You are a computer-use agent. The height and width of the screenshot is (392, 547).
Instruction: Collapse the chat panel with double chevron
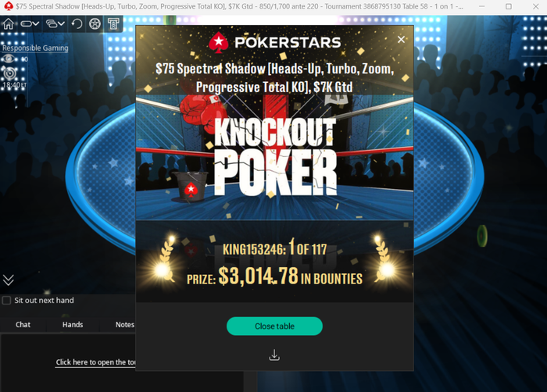pyautogui.click(x=9, y=280)
